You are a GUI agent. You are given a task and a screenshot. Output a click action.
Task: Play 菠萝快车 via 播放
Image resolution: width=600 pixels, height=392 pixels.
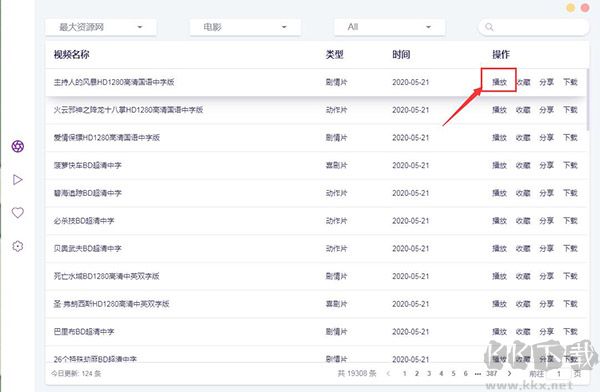(x=499, y=165)
